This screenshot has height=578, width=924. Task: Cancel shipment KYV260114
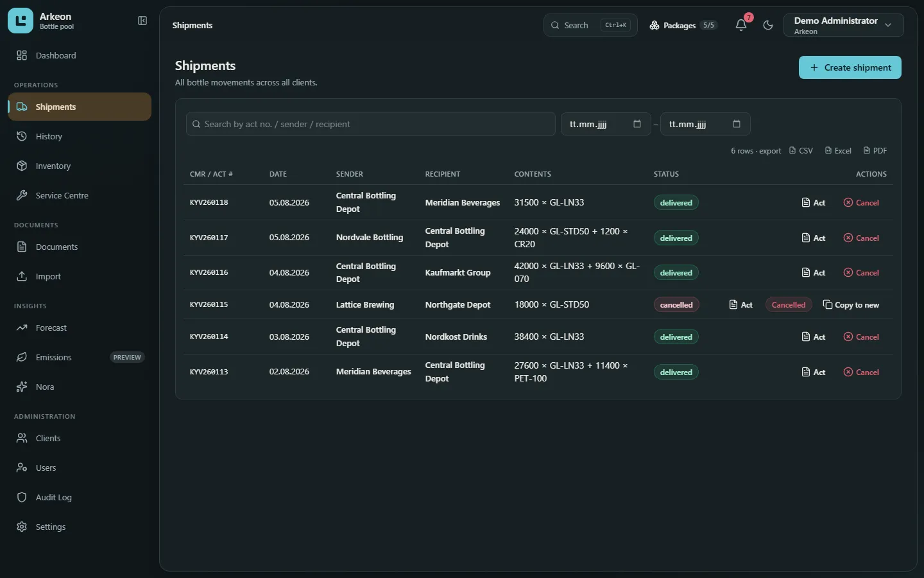pos(861,337)
